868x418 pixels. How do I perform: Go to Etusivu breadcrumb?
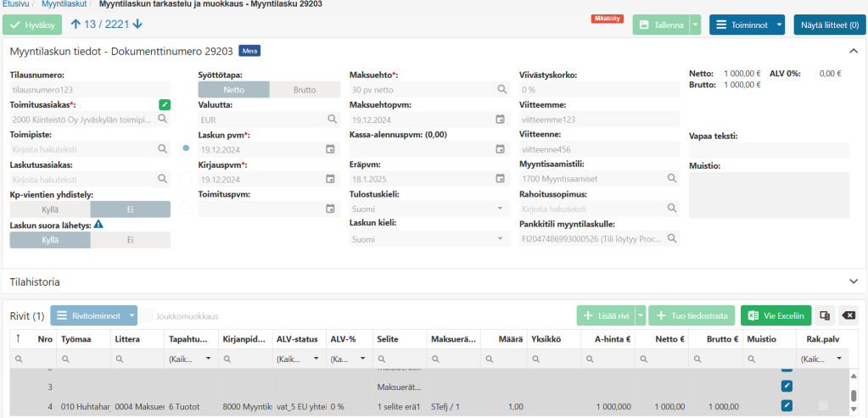pyautogui.click(x=16, y=4)
